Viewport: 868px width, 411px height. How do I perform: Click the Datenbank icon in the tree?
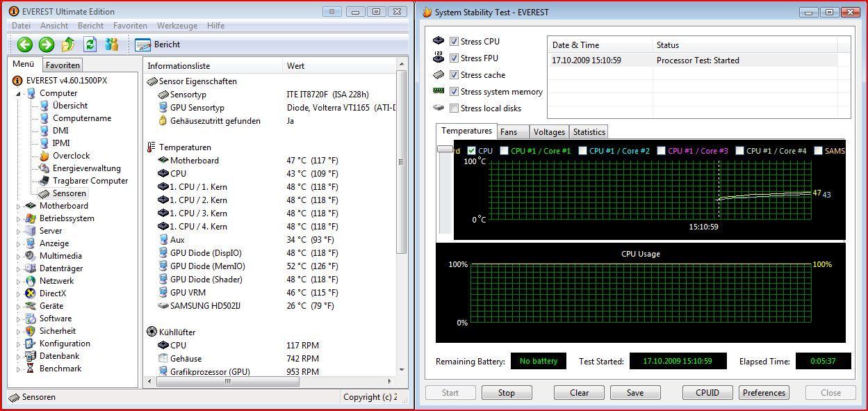31,356
